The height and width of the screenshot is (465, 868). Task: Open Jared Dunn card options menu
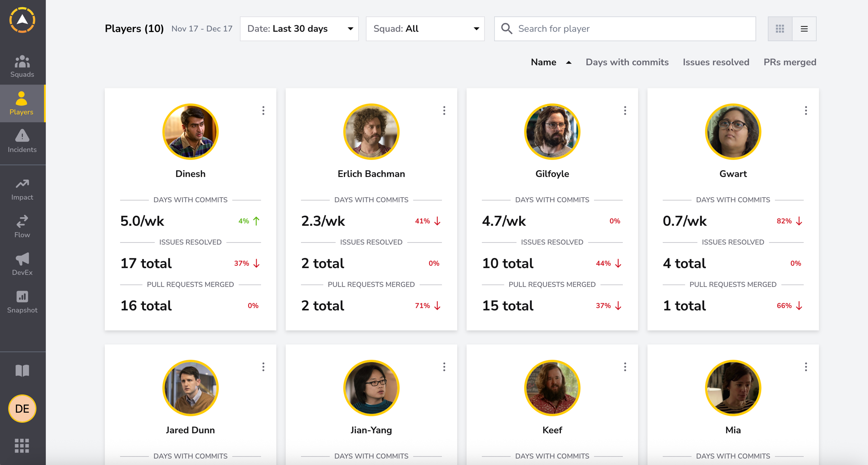point(263,367)
